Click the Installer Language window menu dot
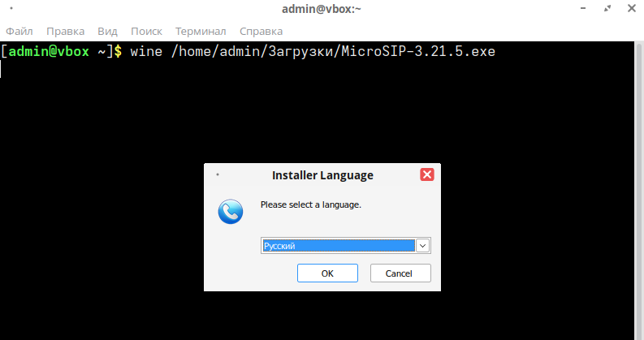This screenshot has width=644, height=340. click(218, 175)
